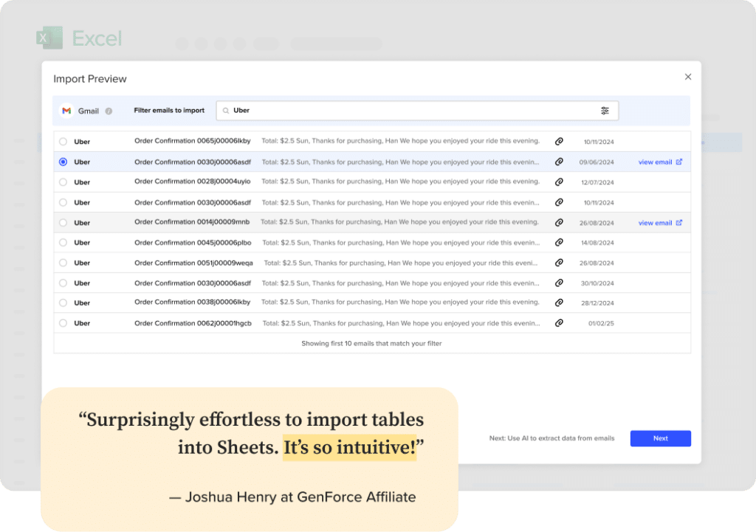Select radio button for Order Confirmation 0014j00009mnb
Image resolution: width=756 pixels, height=532 pixels.
click(63, 223)
